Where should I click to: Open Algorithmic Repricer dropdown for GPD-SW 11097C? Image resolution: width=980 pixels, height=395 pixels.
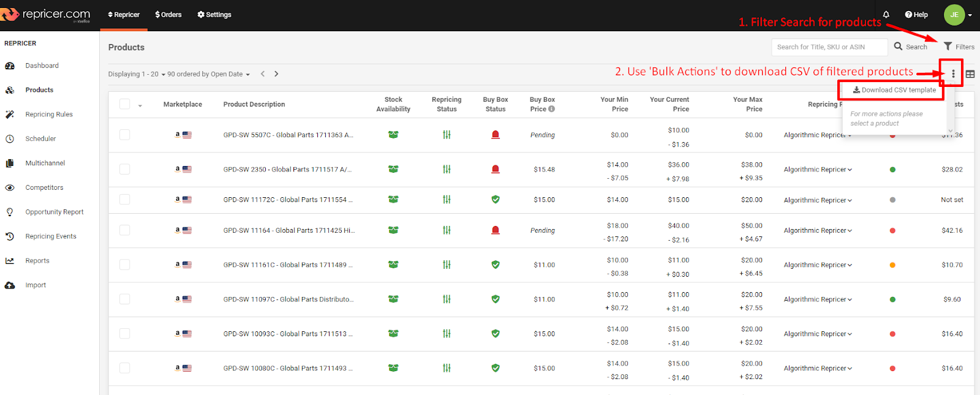(x=818, y=299)
